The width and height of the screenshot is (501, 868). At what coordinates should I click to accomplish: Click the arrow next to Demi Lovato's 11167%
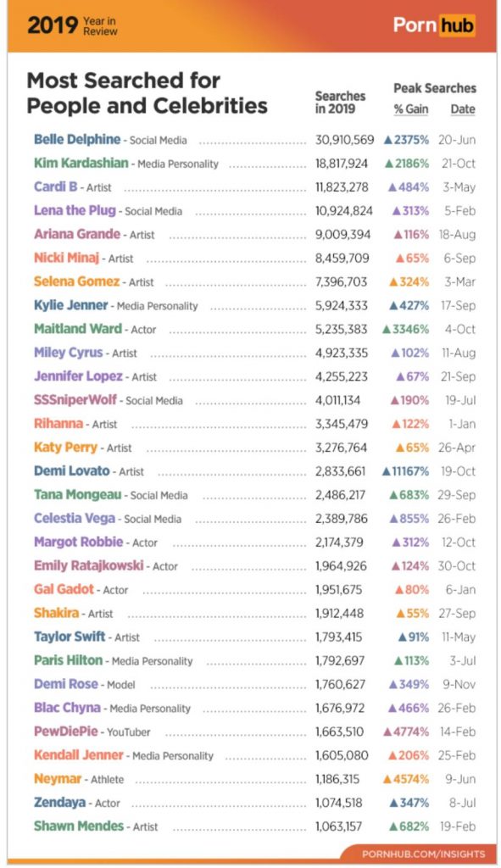point(387,471)
